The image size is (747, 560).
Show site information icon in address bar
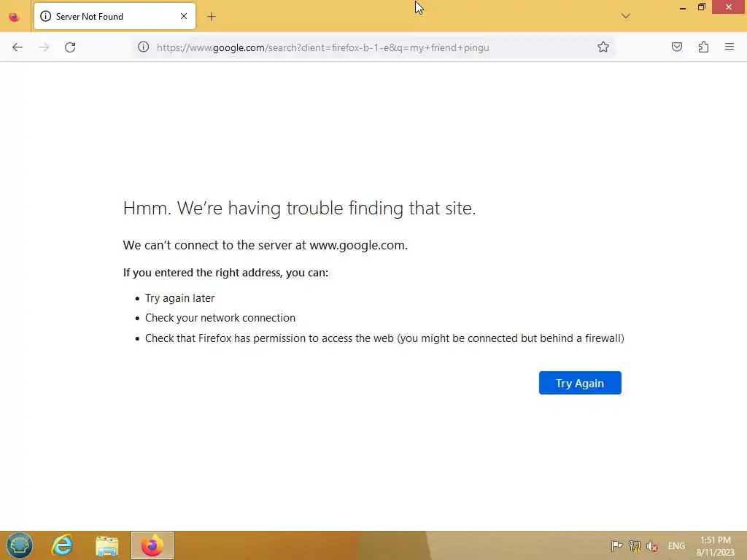[144, 47]
